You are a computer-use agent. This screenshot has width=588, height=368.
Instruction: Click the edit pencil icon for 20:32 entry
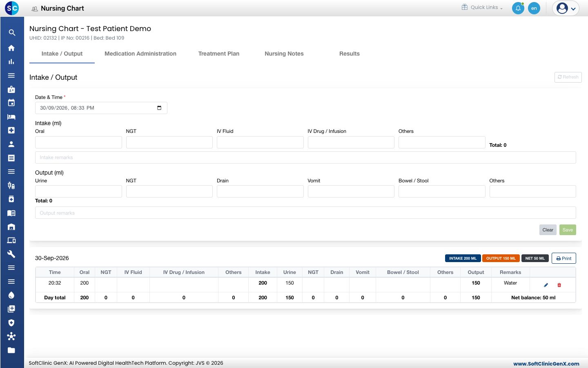pos(546,285)
